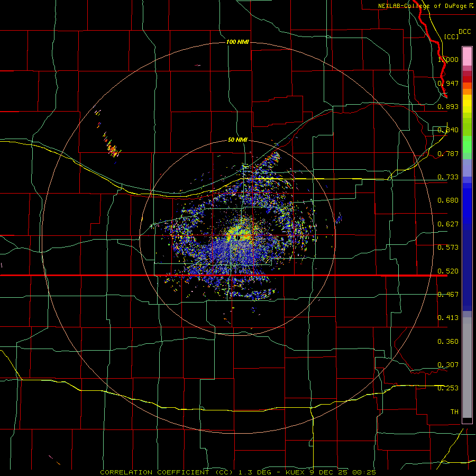476x476 pixels.
Task: Click the pink top segment of color bar
Action: (x=467, y=57)
